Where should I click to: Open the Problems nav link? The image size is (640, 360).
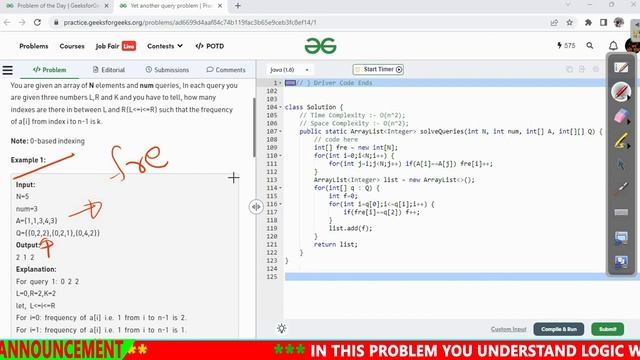[33, 46]
